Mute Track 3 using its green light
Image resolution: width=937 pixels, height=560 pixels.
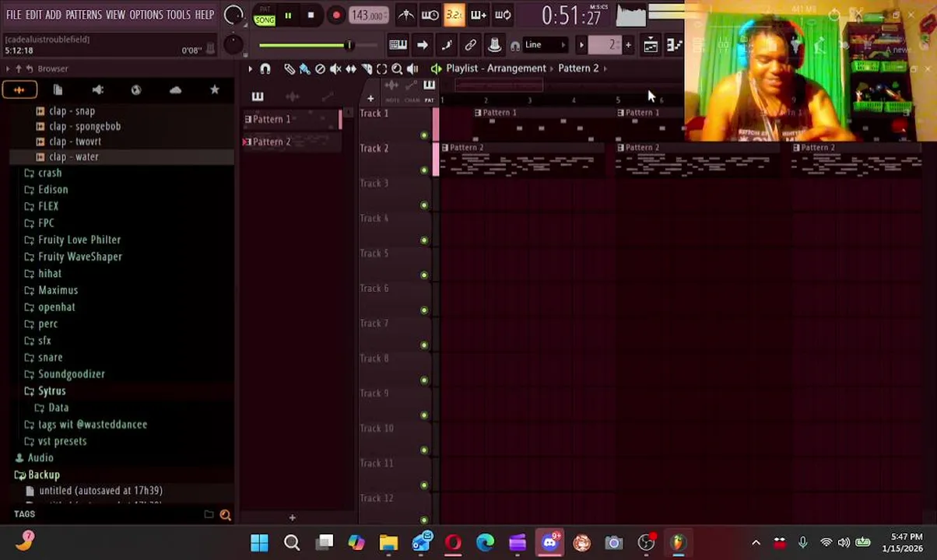coord(424,205)
